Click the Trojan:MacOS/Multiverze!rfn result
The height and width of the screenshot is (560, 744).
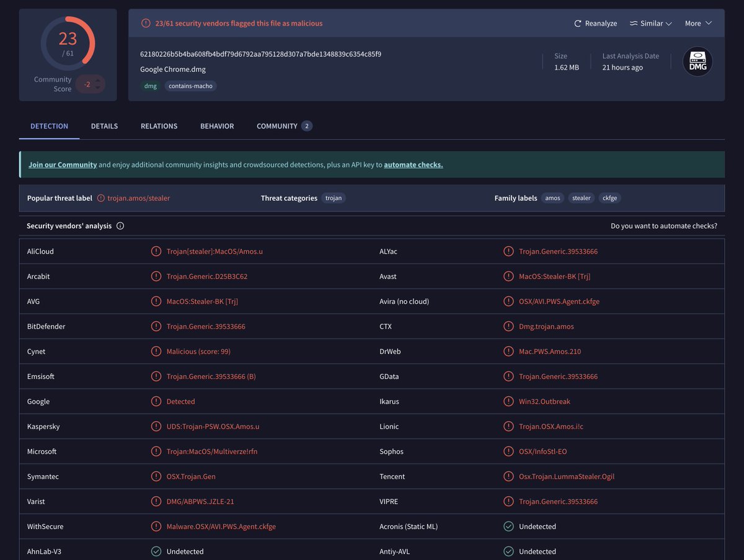[x=212, y=451]
